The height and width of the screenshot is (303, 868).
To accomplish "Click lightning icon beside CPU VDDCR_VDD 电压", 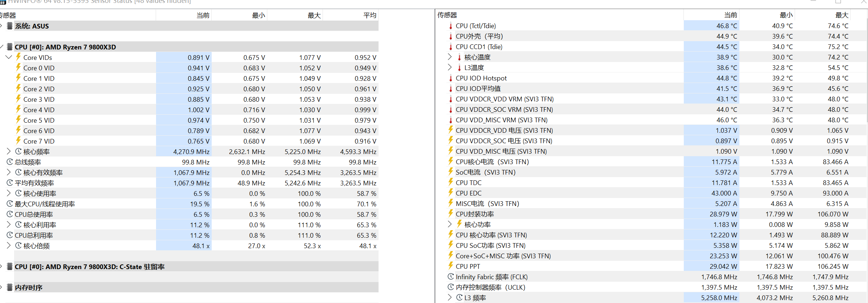I will tap(450, 130).
